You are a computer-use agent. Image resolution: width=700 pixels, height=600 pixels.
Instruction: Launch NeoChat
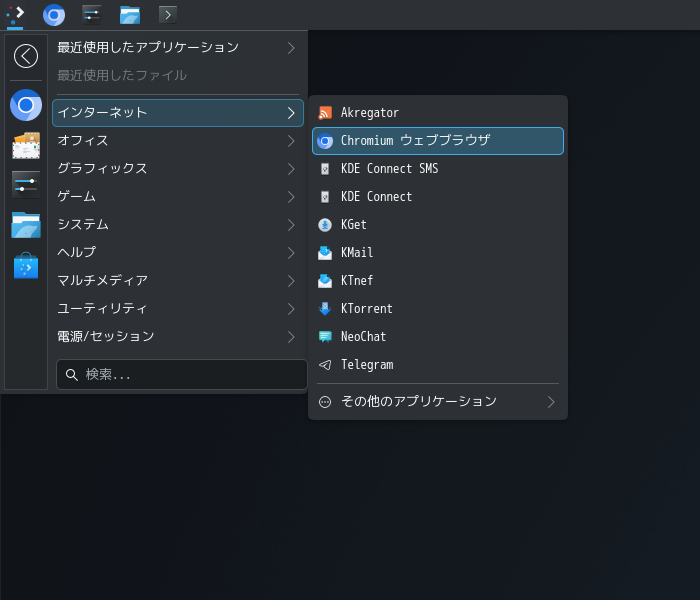tap(438, 337)
